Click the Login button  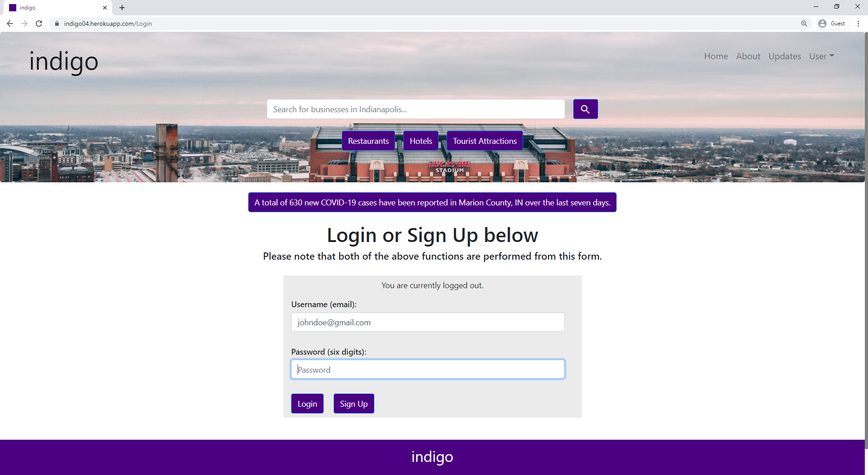pyautogui.click(x=307, y=404)
